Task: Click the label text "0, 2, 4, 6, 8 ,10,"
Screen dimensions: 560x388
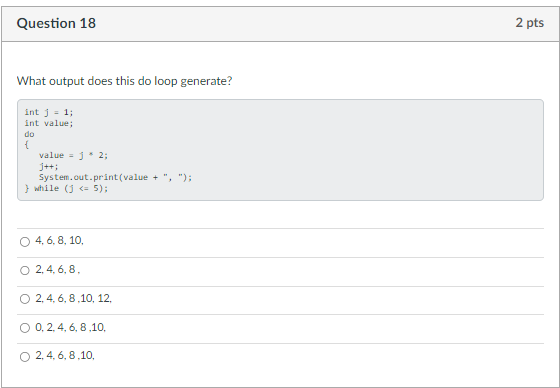Action: [70, 327]
